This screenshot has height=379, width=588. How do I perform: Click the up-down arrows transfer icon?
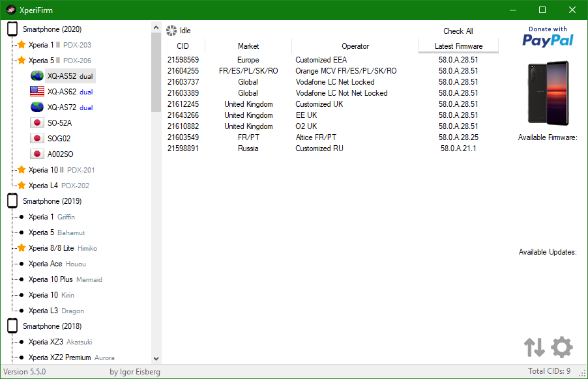(535, 347)
